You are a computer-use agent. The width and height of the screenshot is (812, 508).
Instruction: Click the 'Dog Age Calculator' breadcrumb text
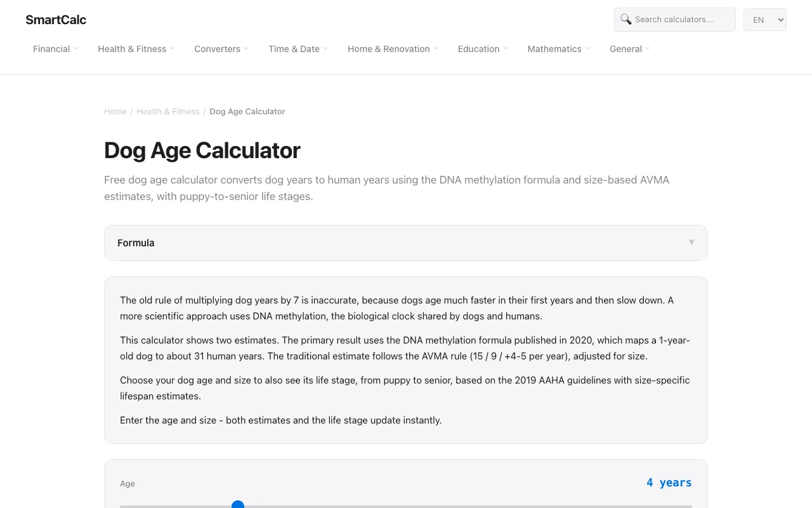tap(247, 112)
